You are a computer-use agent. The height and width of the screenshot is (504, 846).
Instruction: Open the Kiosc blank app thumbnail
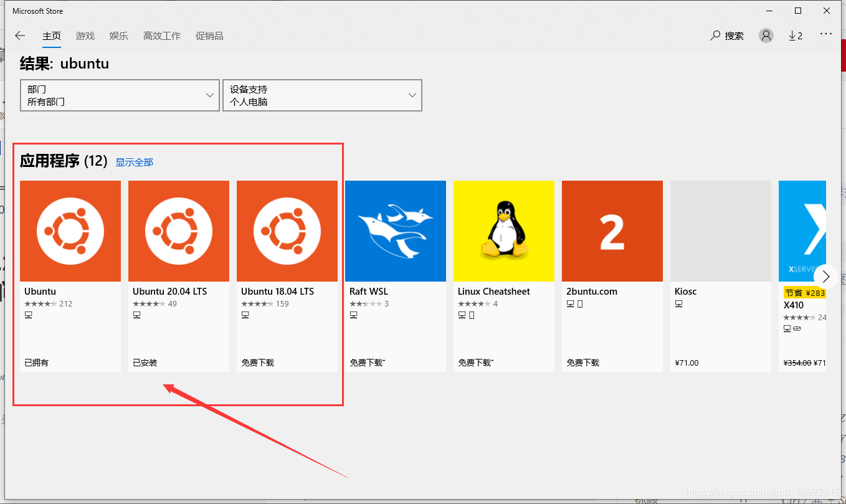(x=721, y=231)
